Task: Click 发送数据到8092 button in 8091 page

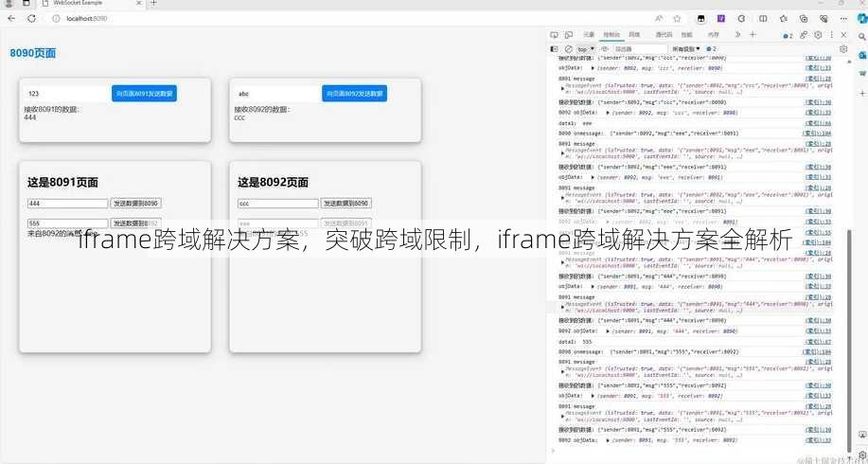Action: pos(135,223)
